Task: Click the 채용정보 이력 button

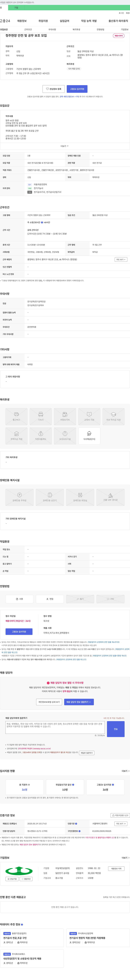Action: coord(116,869)
